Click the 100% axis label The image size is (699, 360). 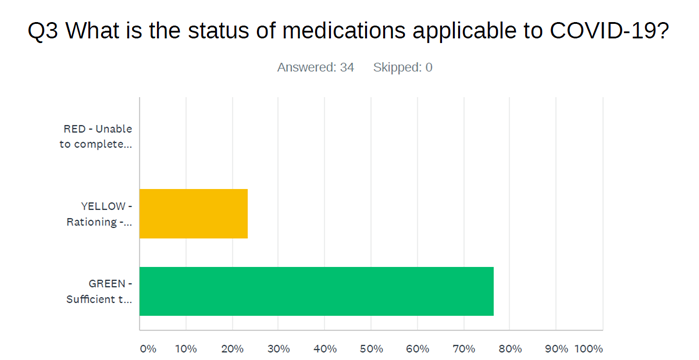tap(589, 348)
